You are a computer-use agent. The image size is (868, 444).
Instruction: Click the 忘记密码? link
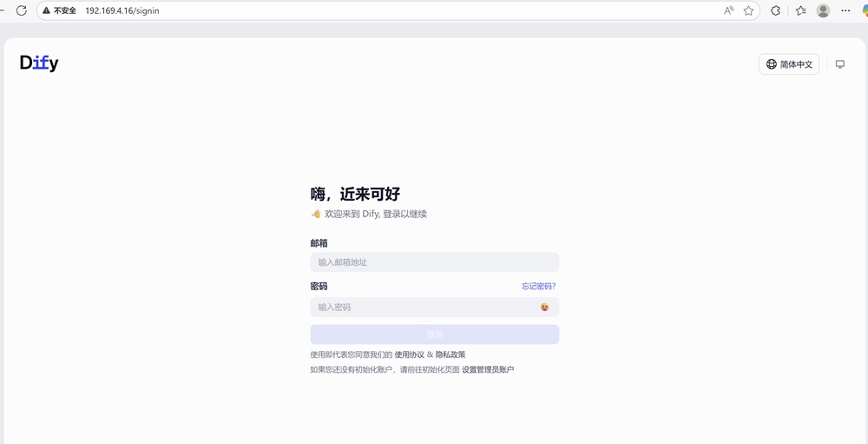coord(539,286)
